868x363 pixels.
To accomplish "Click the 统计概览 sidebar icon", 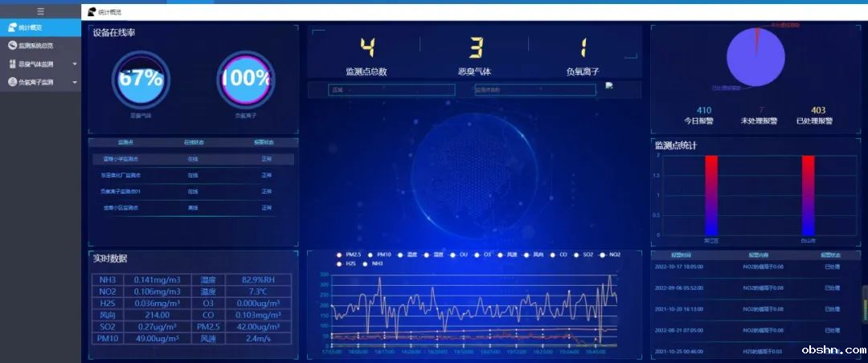I will 12,28.
